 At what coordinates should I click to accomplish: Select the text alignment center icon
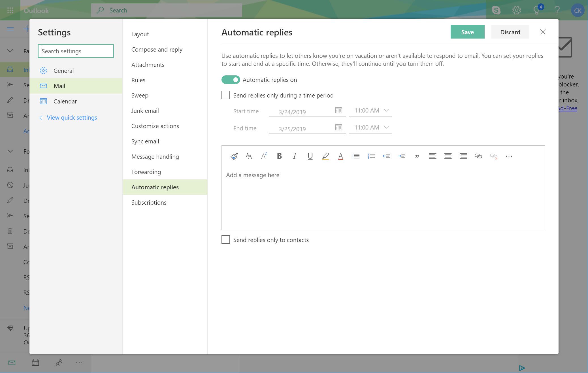point(447,156)
